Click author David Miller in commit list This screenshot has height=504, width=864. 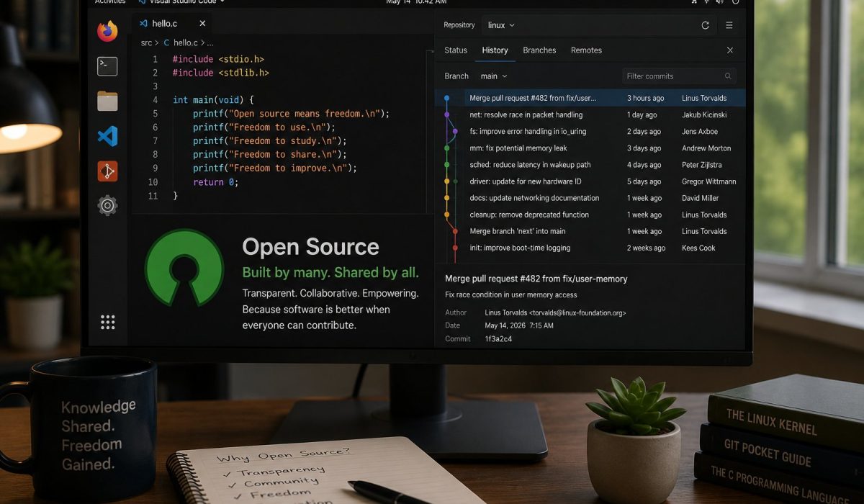701,198
